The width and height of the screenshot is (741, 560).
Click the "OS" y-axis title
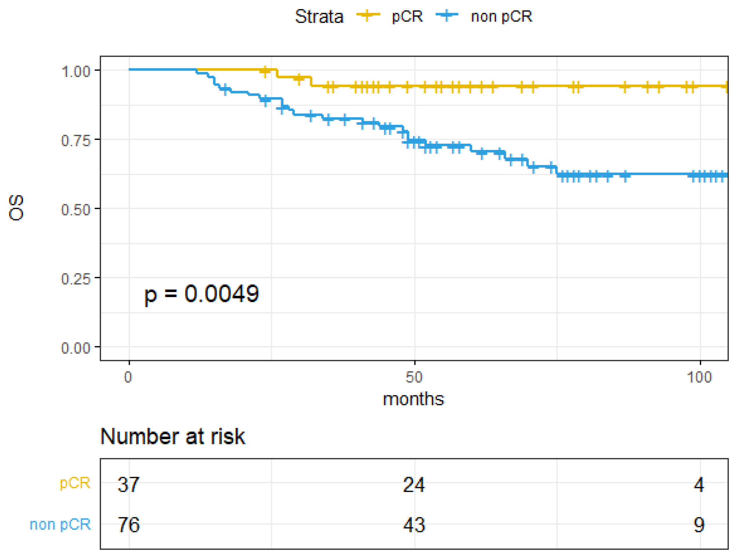[16, 208]
